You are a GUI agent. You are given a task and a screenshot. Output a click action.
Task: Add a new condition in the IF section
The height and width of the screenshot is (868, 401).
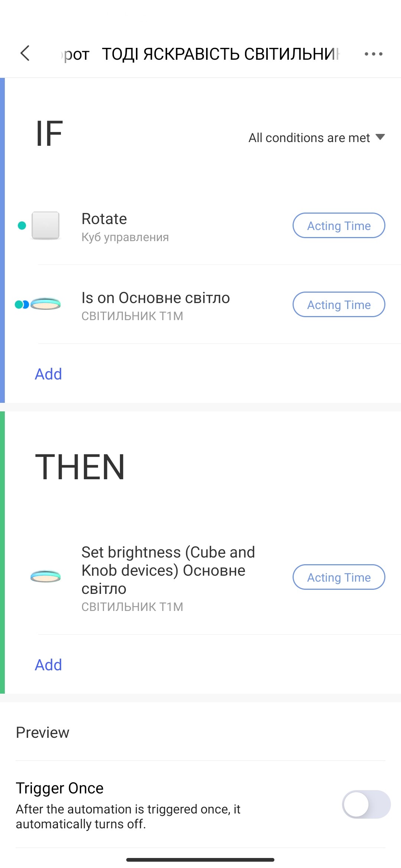[48, 374]
